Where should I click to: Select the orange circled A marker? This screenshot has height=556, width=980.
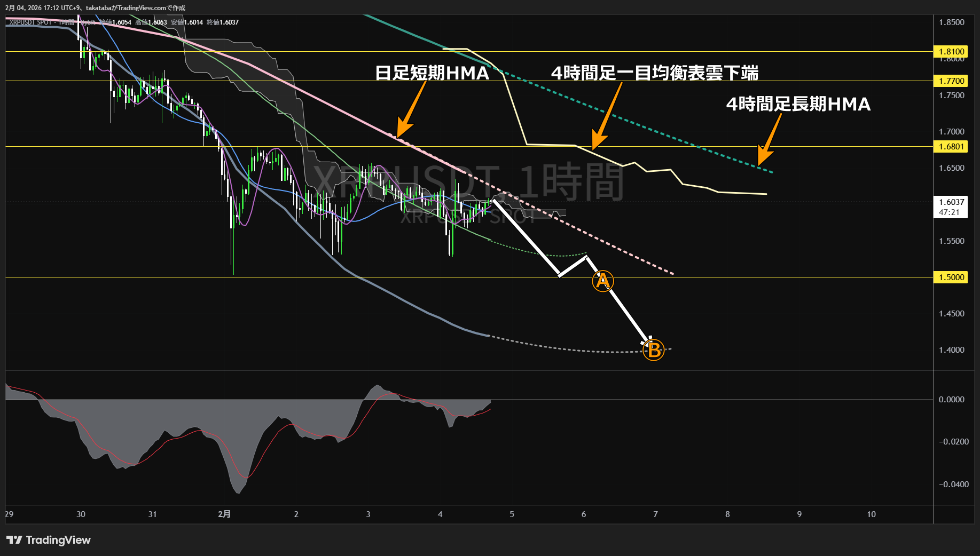coord(603,281)
